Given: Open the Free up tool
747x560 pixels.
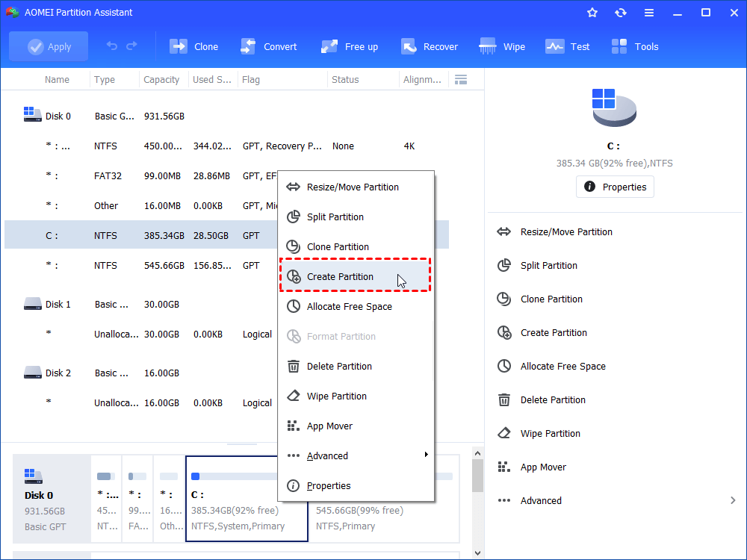Looking at the screenshot, I should 350,46.
